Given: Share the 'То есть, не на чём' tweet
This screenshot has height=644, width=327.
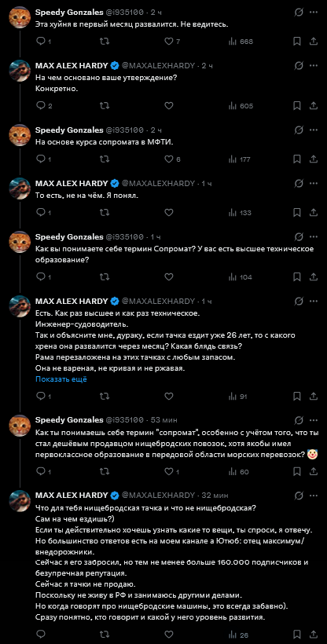Looking at the screenshot, I should (313, 213).
